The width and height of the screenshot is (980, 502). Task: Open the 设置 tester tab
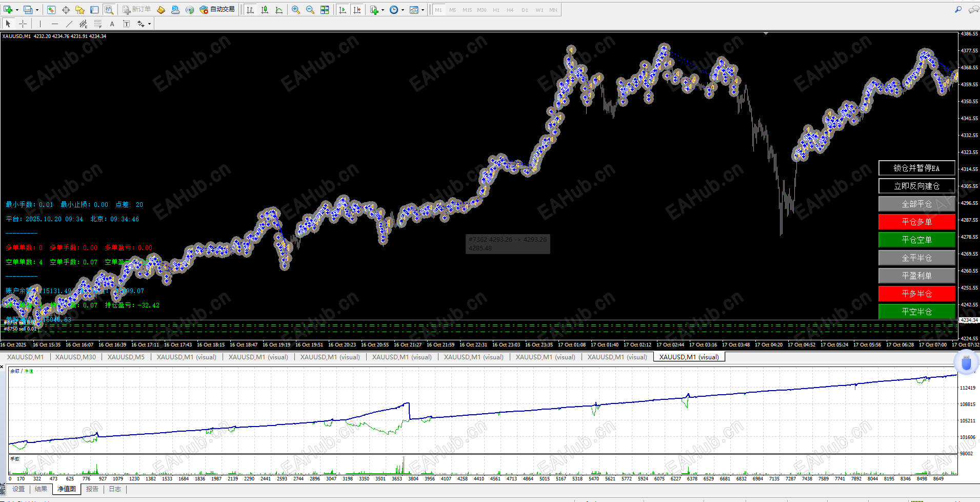(x=18, y=489)
